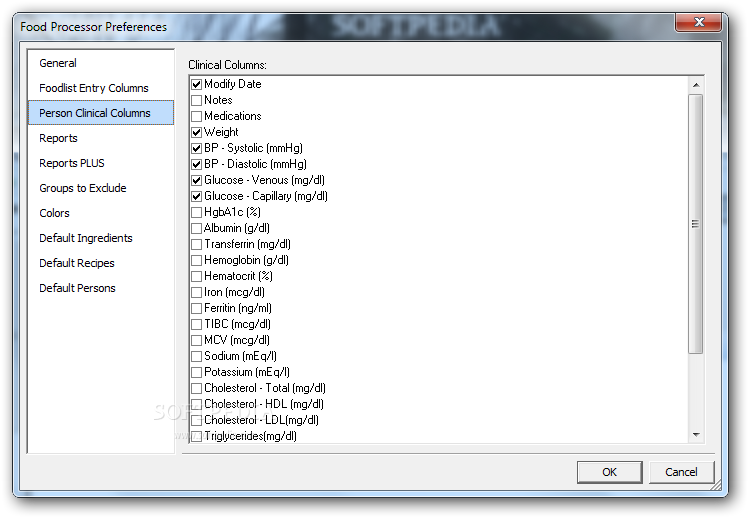The image size is (749, 518).
Task: Select Groups to Exclude category
Action: pyautogui.click(x=101, y=188)
